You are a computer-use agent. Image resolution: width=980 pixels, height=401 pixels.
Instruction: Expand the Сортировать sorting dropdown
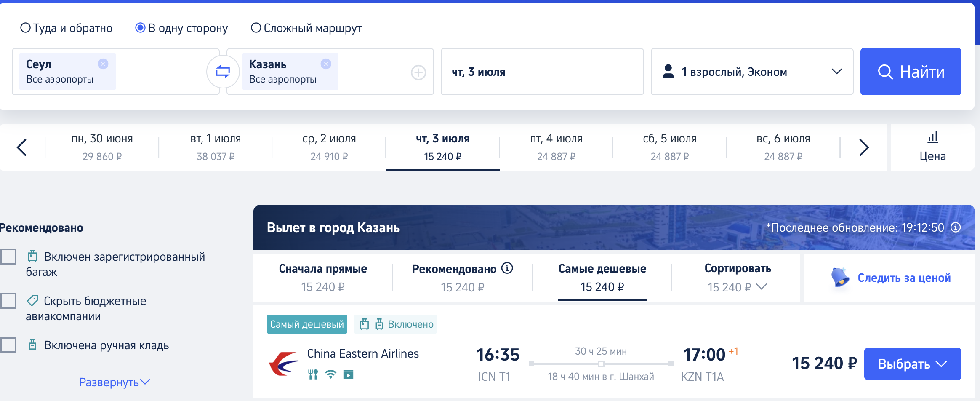coord(738,278)
